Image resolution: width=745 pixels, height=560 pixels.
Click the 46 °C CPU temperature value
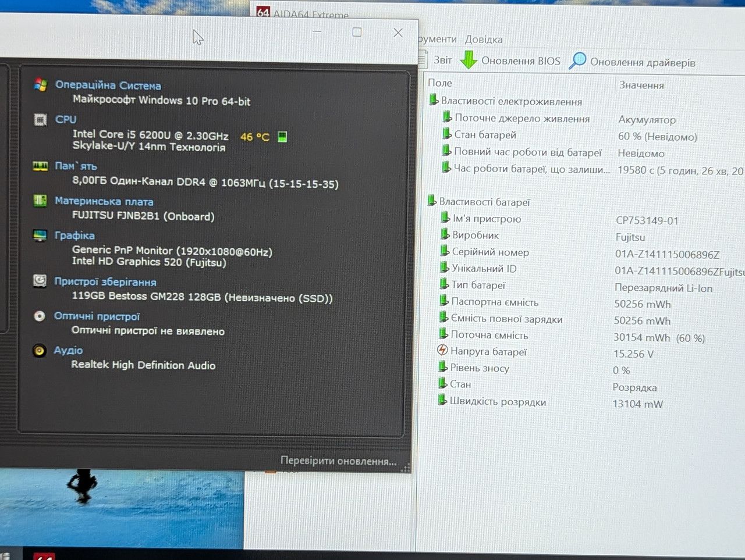[255, 137]
